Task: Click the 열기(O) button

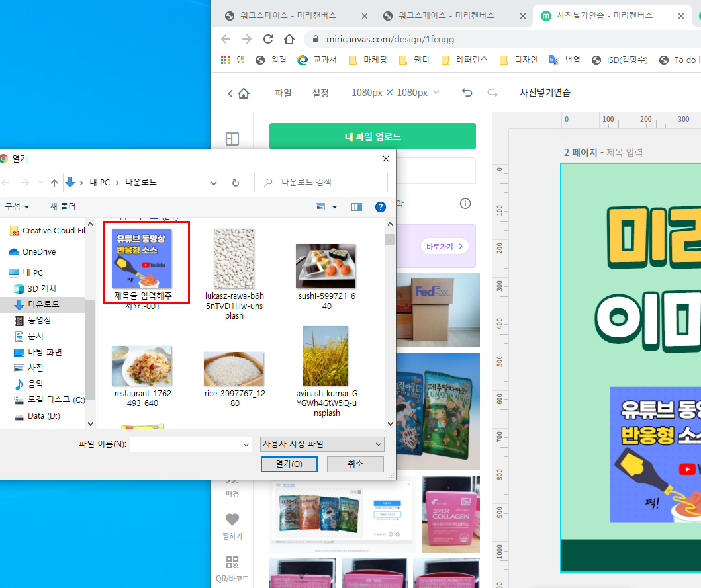Action: coord(289,464)
